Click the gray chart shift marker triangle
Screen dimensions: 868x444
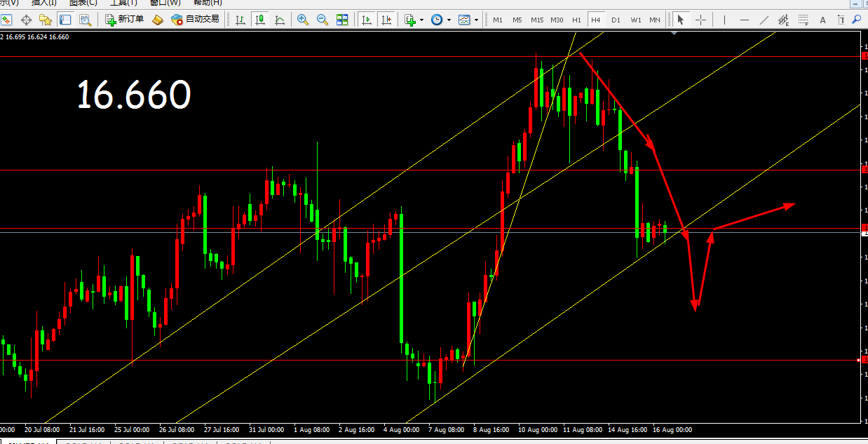(674, 33)
